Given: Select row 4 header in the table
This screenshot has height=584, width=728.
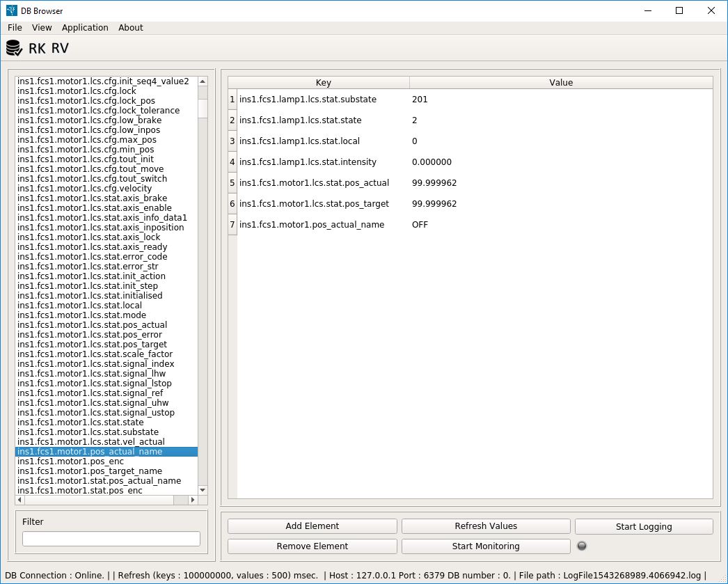Looking at the screenshot, I should (x=232, y=162).
